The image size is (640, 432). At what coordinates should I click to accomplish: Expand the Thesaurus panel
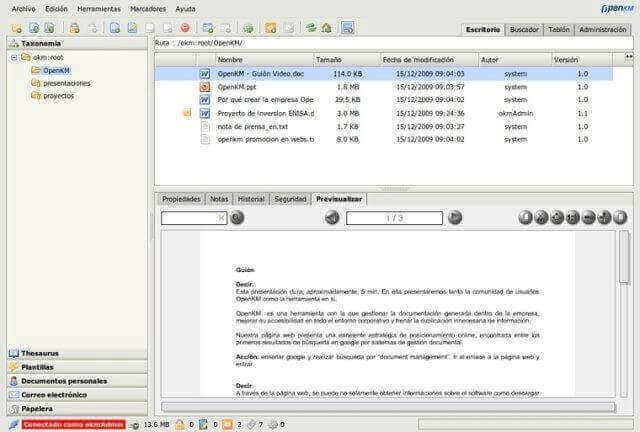click(77, 353)
